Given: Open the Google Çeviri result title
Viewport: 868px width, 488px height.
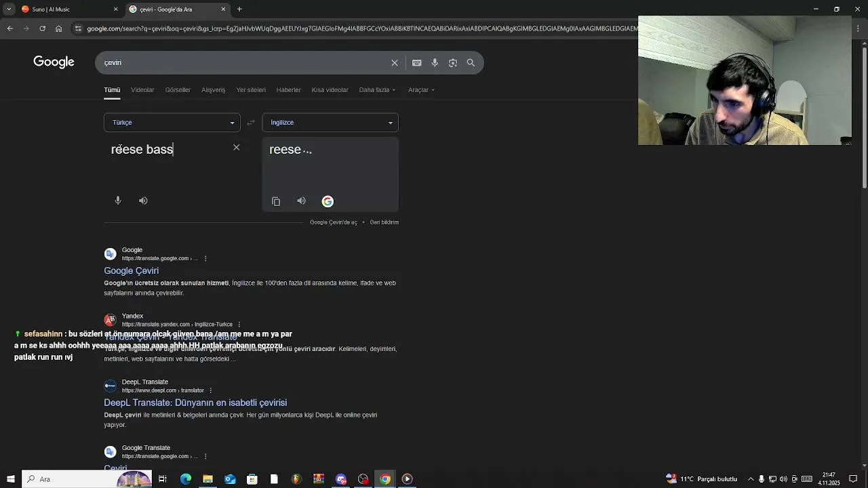Looking at the screenshot, I should pos(131,270).
